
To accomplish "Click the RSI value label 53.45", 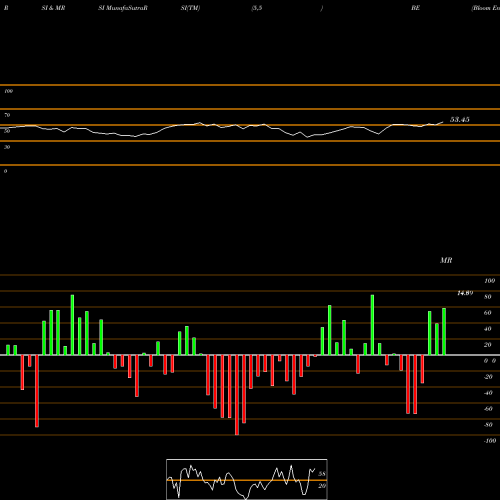I will coord(460,119).
